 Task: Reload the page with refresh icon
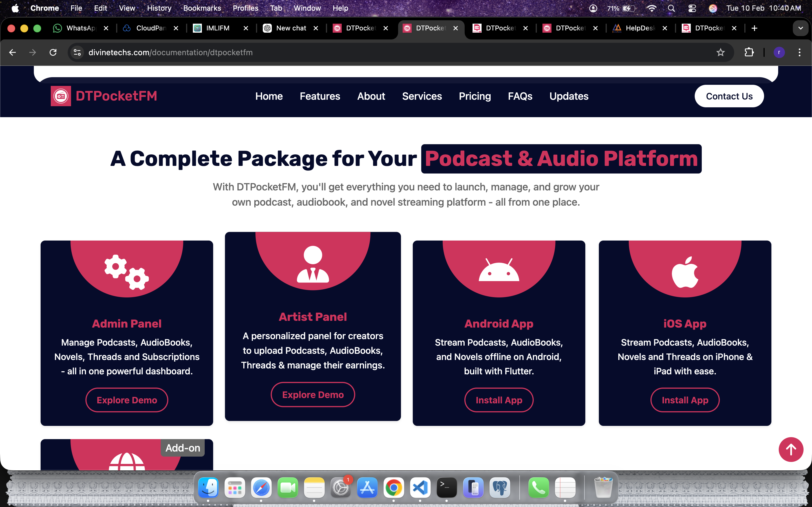click(53, 52)
